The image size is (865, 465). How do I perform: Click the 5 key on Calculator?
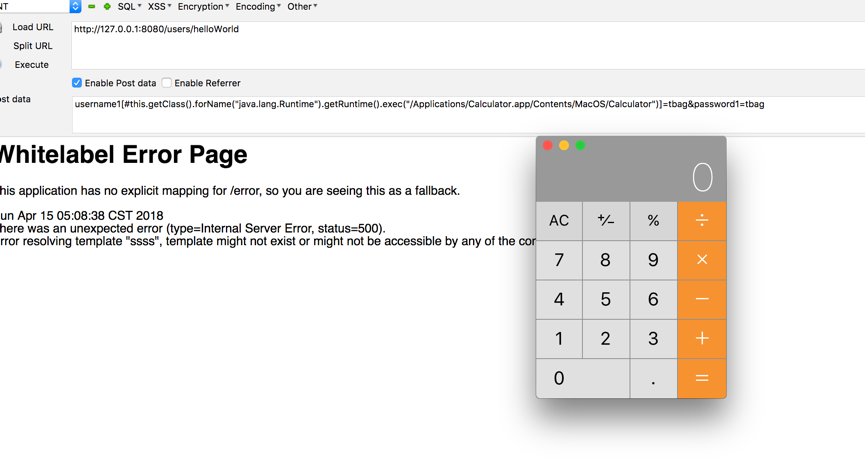(x=606, y=299)
